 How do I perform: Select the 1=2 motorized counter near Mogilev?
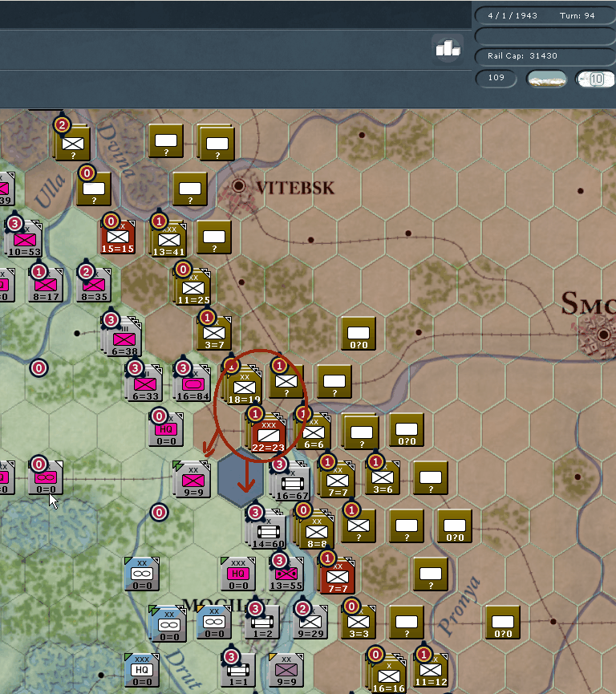[262, 623]
